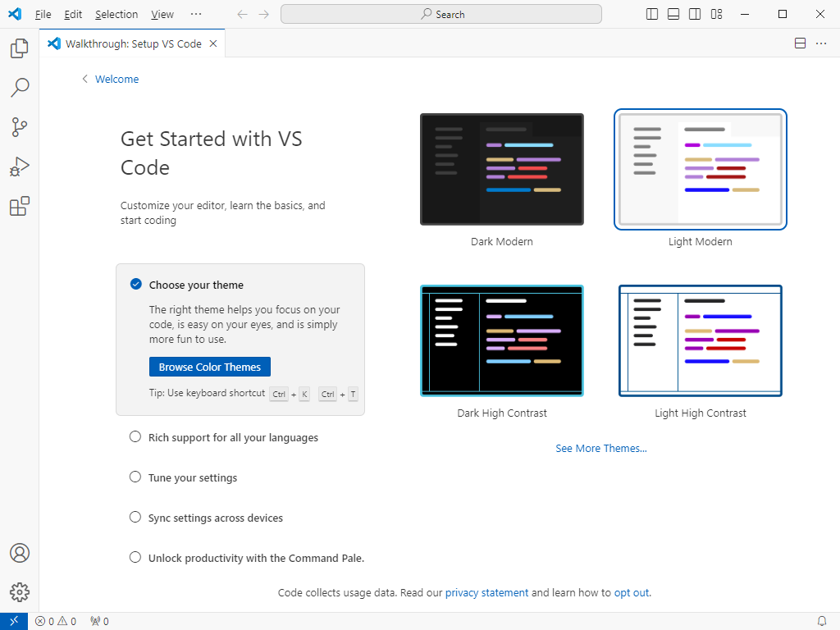Click the ports forwarded status item
840x630 pixels.
click(99, 622)
